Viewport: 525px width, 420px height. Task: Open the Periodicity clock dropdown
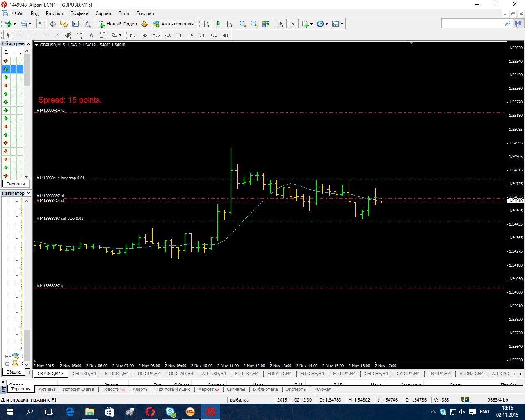click(322, 24)
